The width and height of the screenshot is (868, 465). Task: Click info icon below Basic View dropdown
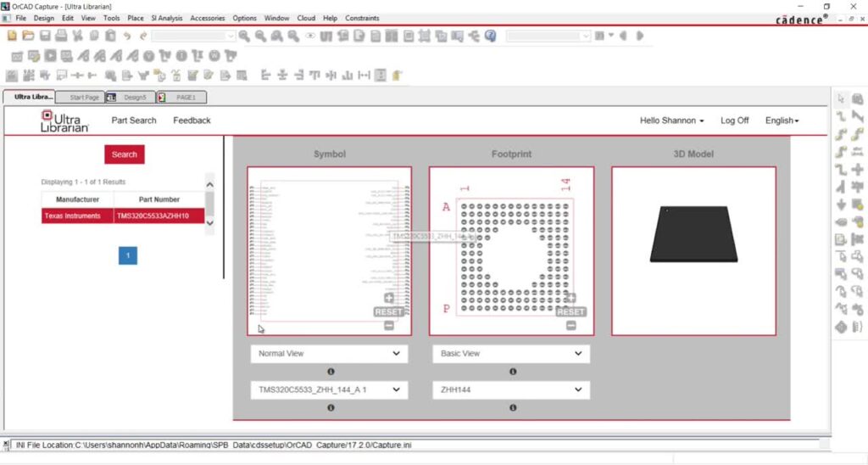point(513,372)
